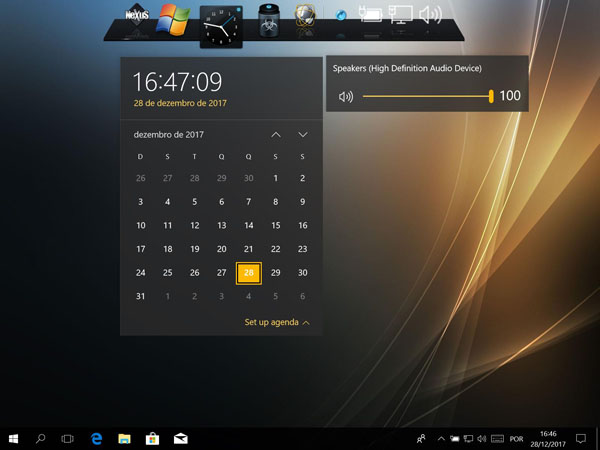Click the network monitor icon in the dock
The image size is (600, 450).
tap(400, 15)
